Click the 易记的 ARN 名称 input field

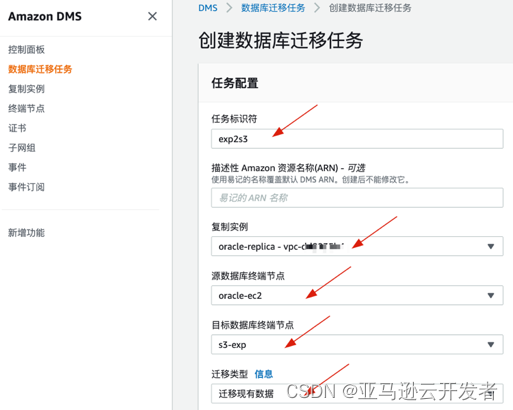(x=357, y=198)
